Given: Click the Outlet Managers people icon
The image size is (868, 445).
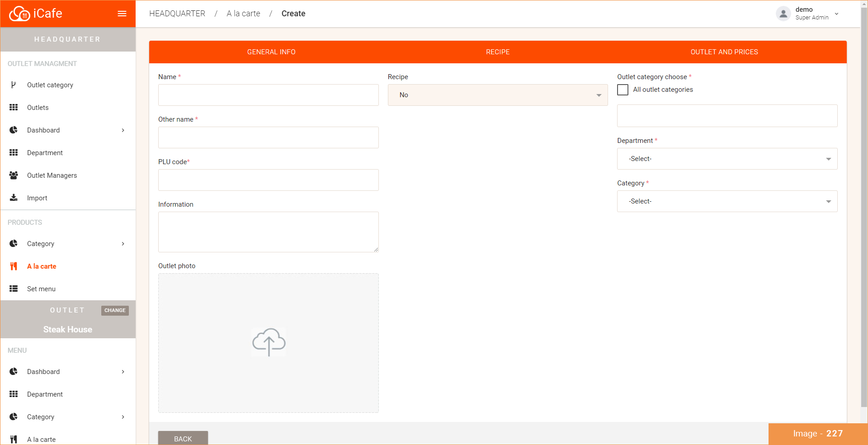Looking at the screenshot, I should pos(14,175).
